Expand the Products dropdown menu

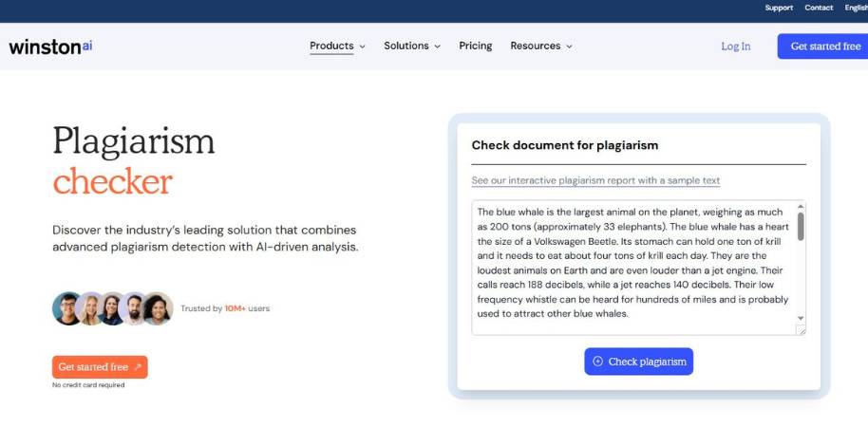(337, 46)
